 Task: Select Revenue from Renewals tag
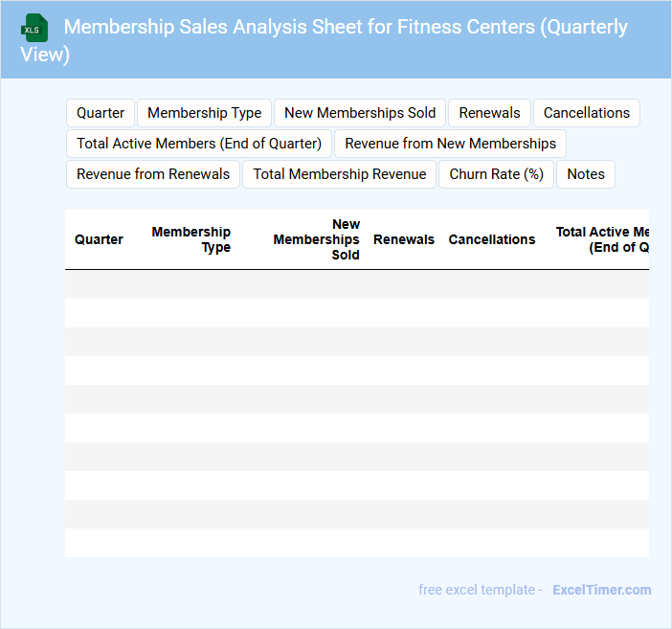153,174
